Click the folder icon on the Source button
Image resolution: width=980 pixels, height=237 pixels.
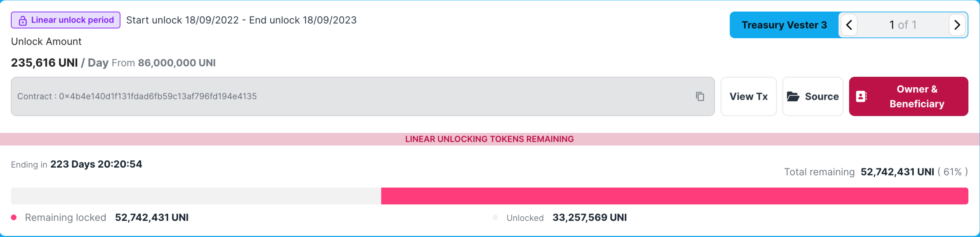coord(793,96)
